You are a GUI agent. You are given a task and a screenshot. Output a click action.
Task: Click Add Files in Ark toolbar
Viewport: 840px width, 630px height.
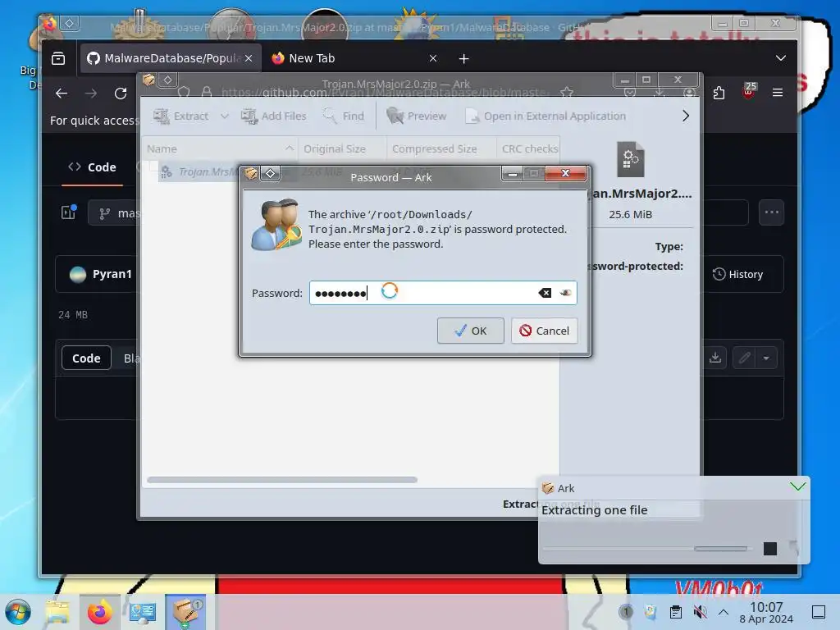point(274,116)
